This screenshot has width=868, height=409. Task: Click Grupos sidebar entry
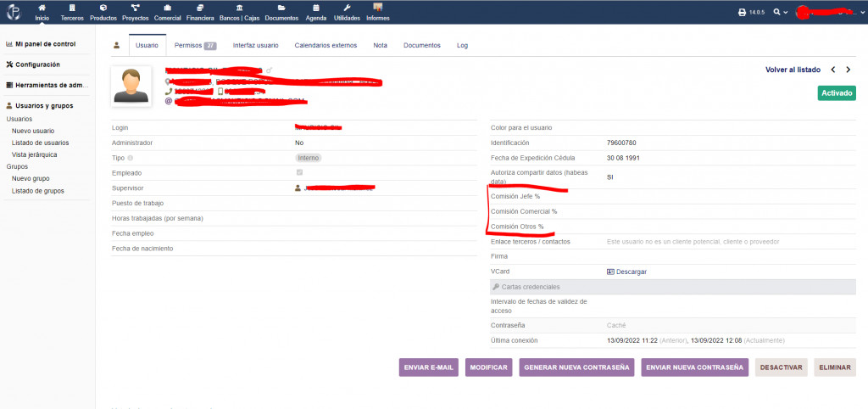tap(17, 166)
